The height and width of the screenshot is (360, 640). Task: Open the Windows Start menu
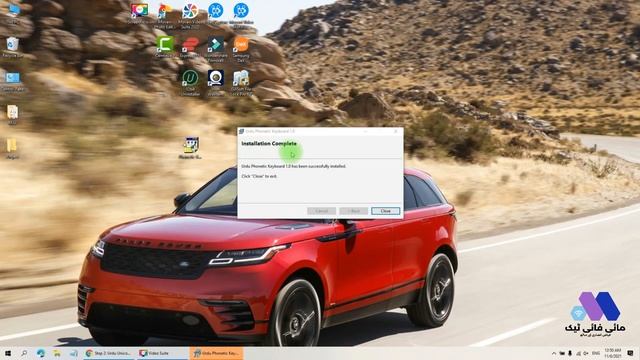(x=8, y=353)
